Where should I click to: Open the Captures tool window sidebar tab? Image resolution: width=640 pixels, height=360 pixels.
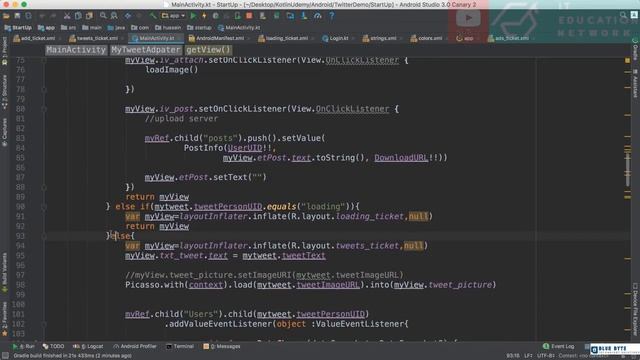4,133
